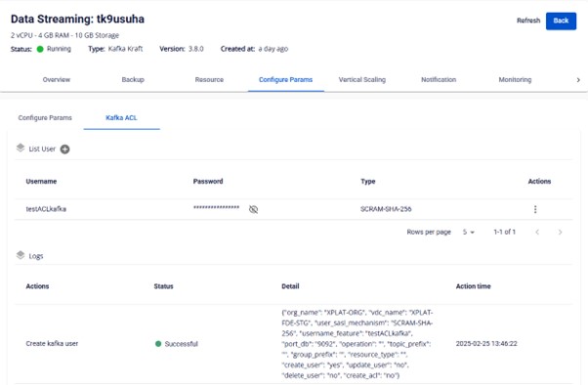This screenshot has width=588, height=385.
Task: Open the Rows per page dropdown
Action: pos(469,233)
